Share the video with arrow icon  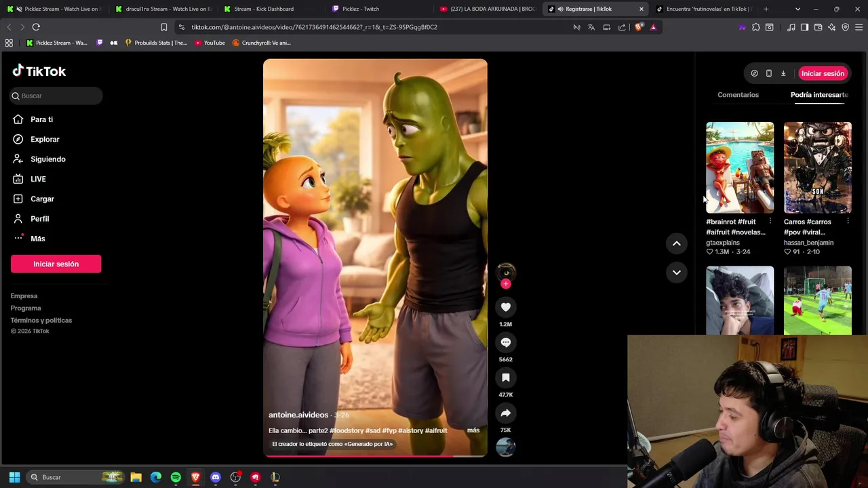click(x=505, y=413)
